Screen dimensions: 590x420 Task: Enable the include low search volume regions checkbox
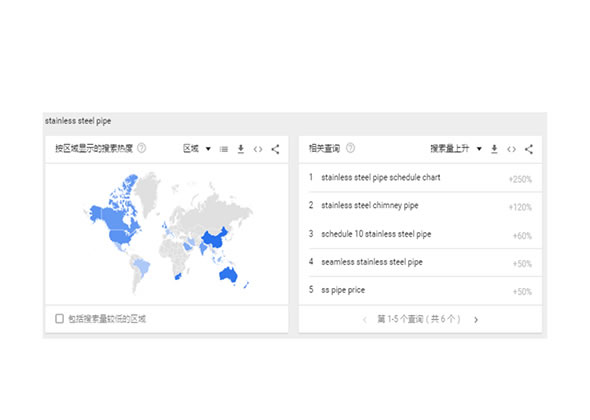(x=59, y=319)
